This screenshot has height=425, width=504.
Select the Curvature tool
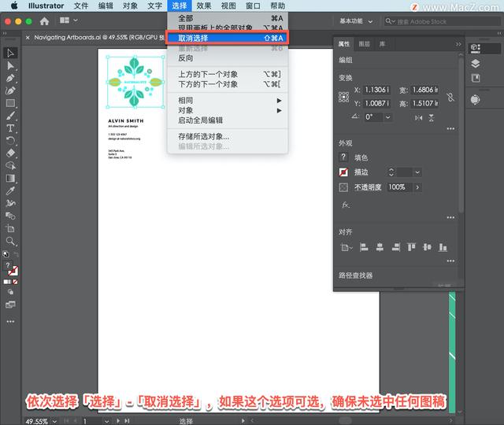[x=10, y=91]
